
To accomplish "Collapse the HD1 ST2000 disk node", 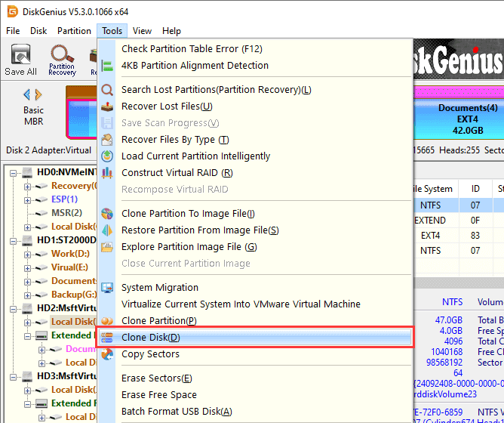I will (x=13, y=241).
